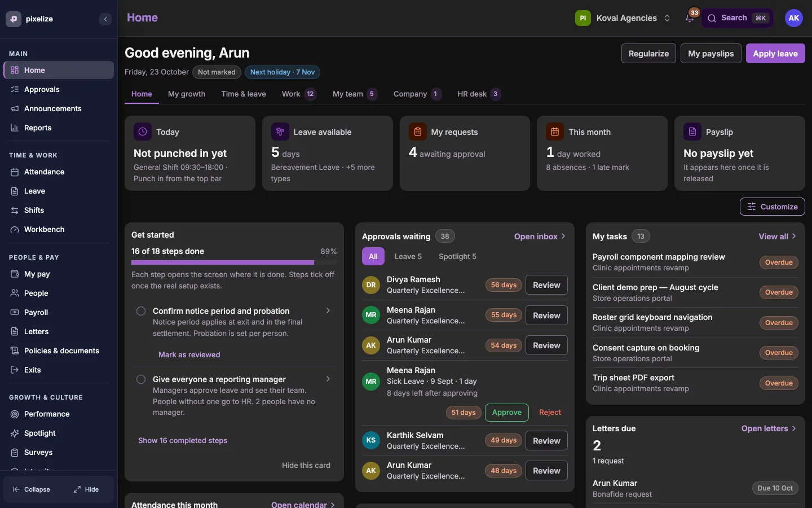Open the AK user avatar
This screenshot has height=508, width=812.
point(794,18)
